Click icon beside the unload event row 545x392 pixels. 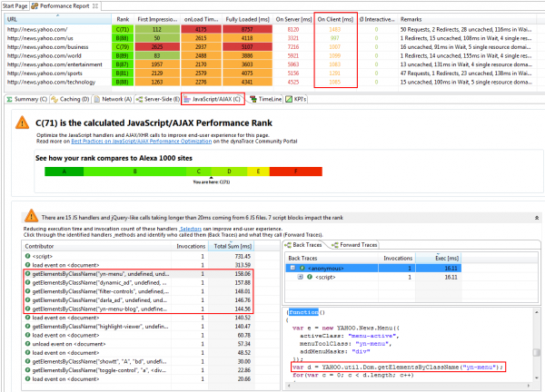coord(28,344)
